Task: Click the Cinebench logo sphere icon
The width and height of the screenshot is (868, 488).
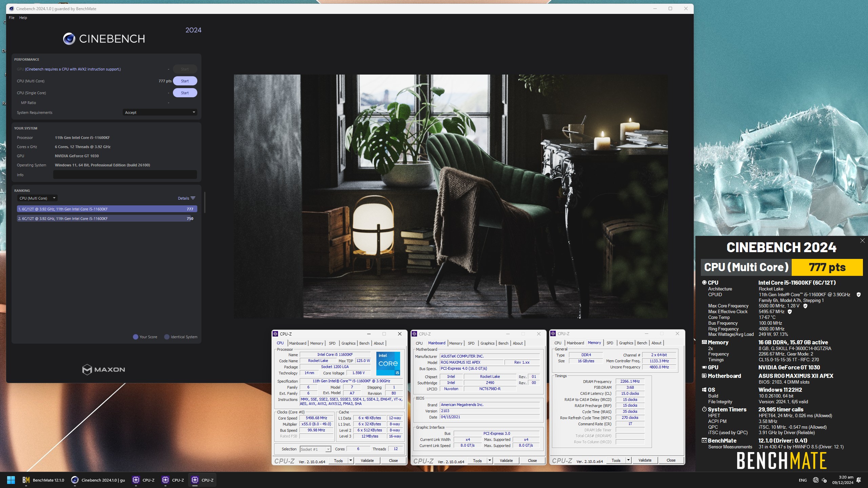Action: (x=69, y=39)
